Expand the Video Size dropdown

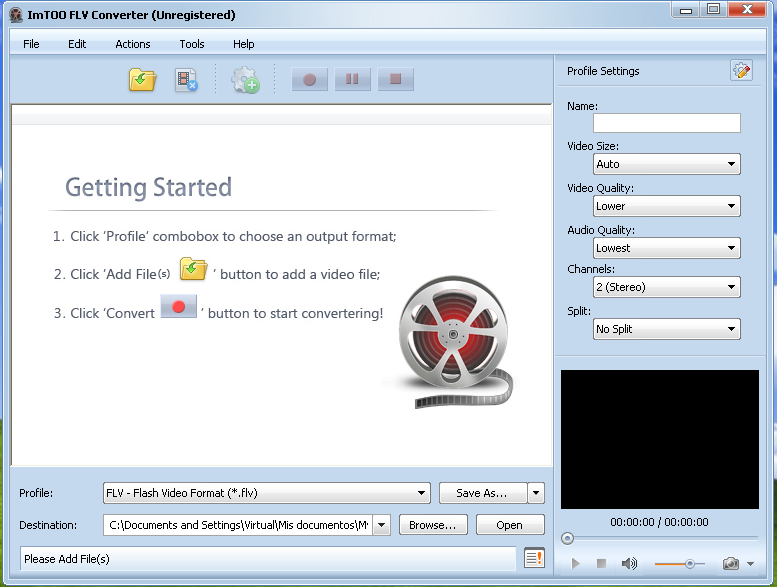[666, 164]
